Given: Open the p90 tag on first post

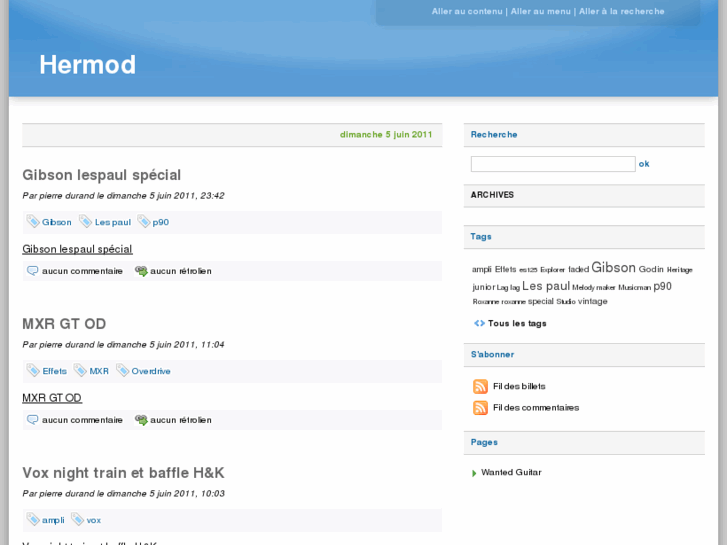Looking at the screenshot, I should (x=160, y=222).
